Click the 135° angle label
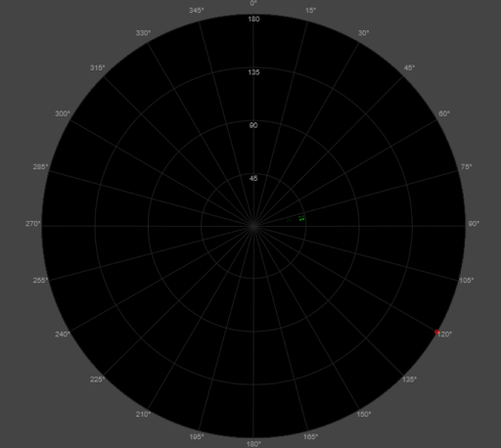 (x=409, y=380)
